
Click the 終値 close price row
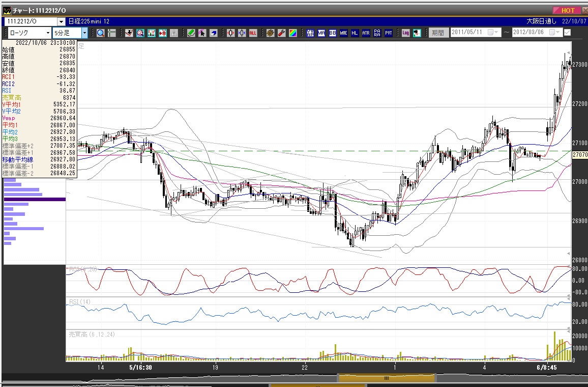coord(39,70)
